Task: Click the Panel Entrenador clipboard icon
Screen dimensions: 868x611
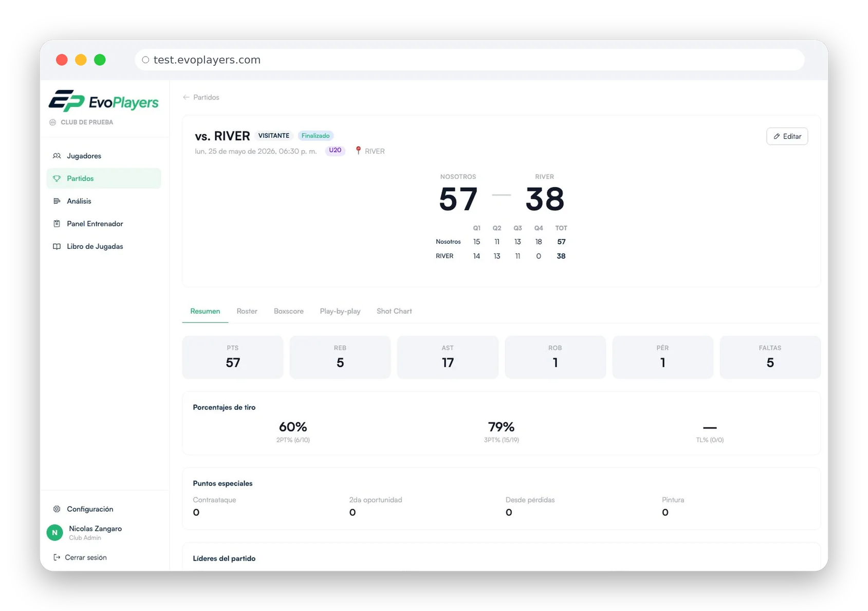Action: click(57, 224)
